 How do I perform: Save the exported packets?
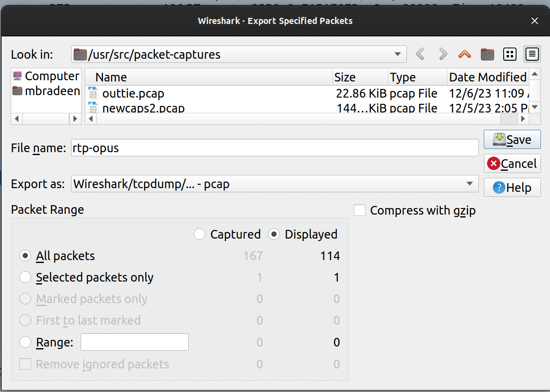pos(512,139)
